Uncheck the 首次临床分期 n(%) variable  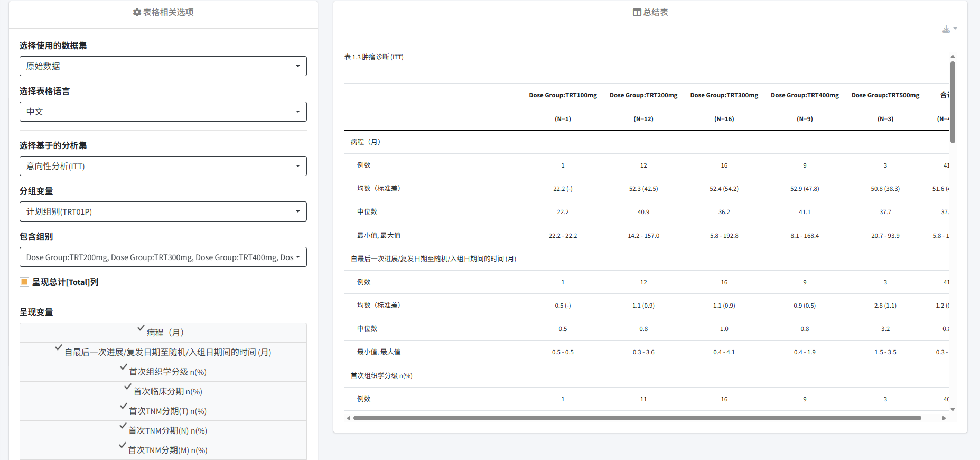(163, 391)
